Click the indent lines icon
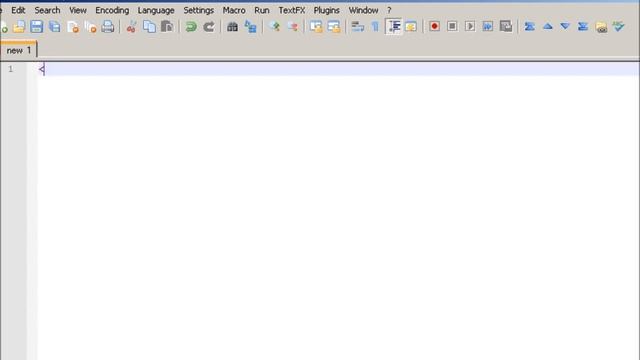 tap(583, 27)
